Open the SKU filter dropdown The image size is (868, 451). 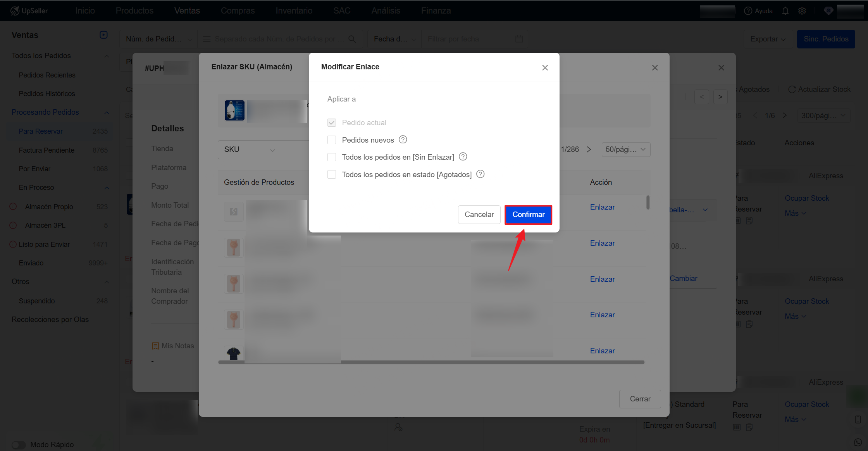(x=249, y=150)
